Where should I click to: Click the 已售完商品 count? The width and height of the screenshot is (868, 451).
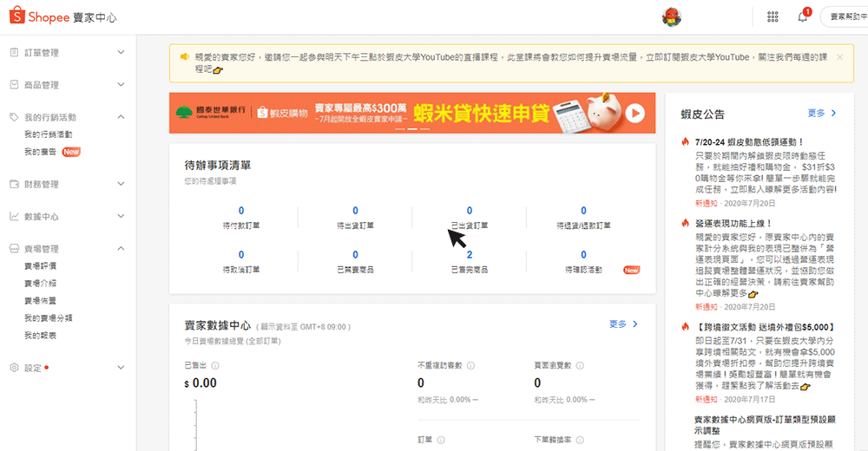[470, 255]
